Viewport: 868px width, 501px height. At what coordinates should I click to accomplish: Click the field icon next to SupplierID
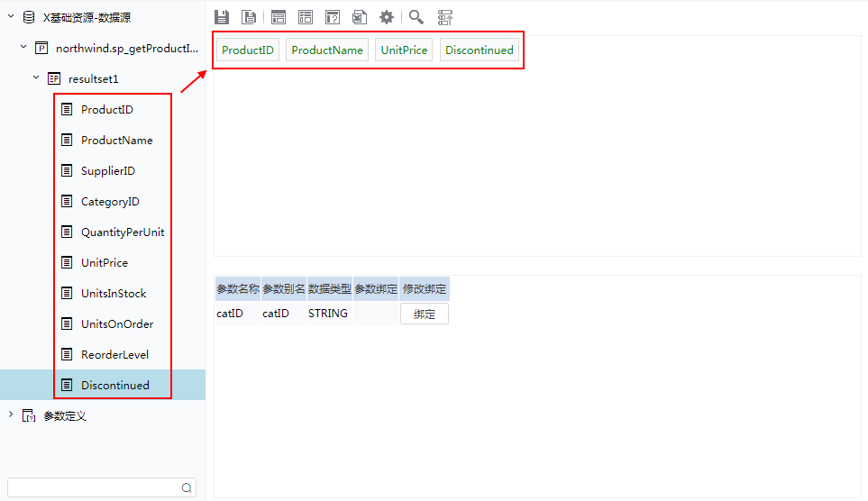pyautogui.click(x=67, y=170)
